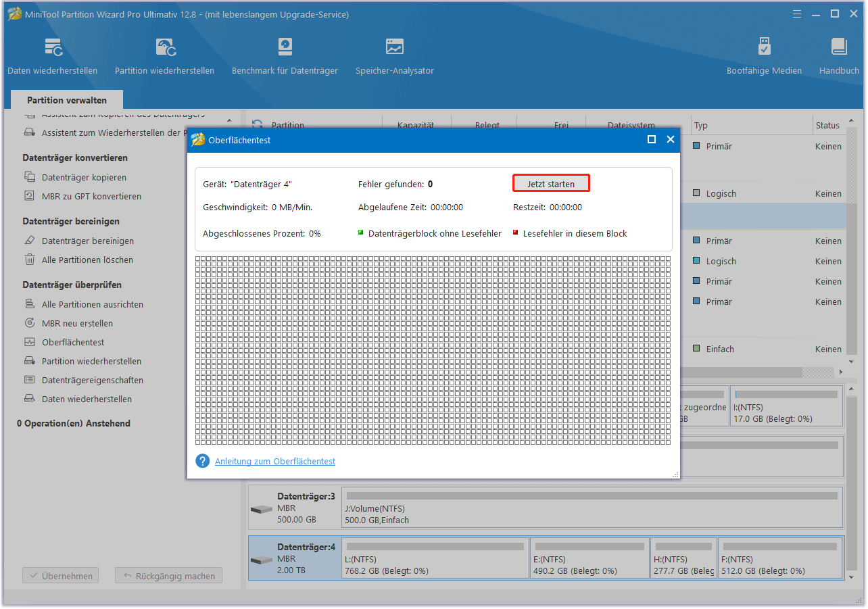This screenshot has width=868, height=609.
Task: Open the Speicher-Analysator tool
Action: pos(395,57)
